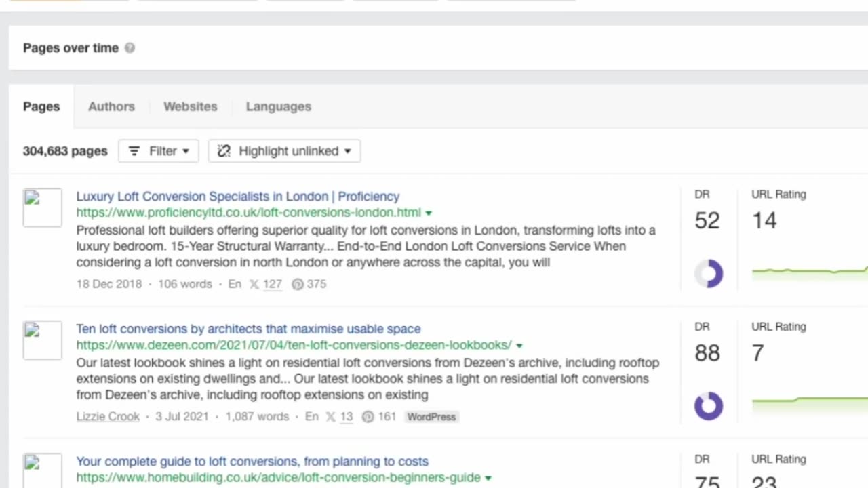Click the URL Rating value 14
This screenshot has width=868, height=488.
(764, 221)
